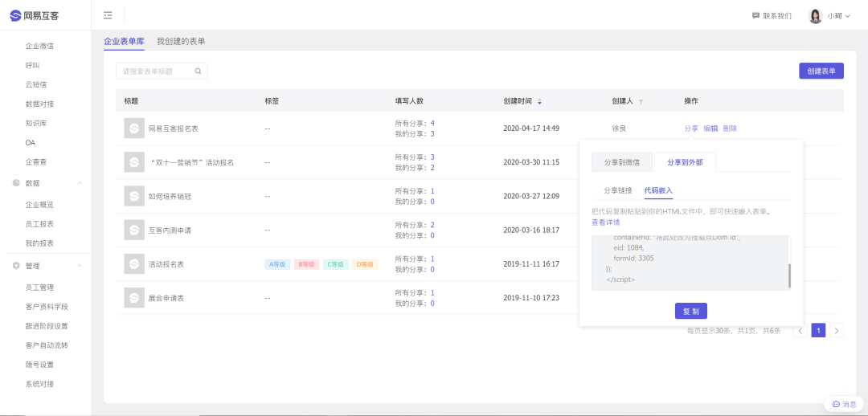Open 企业概览 in the sidebar
Viewport: 868px width, 416px height.
39,205
